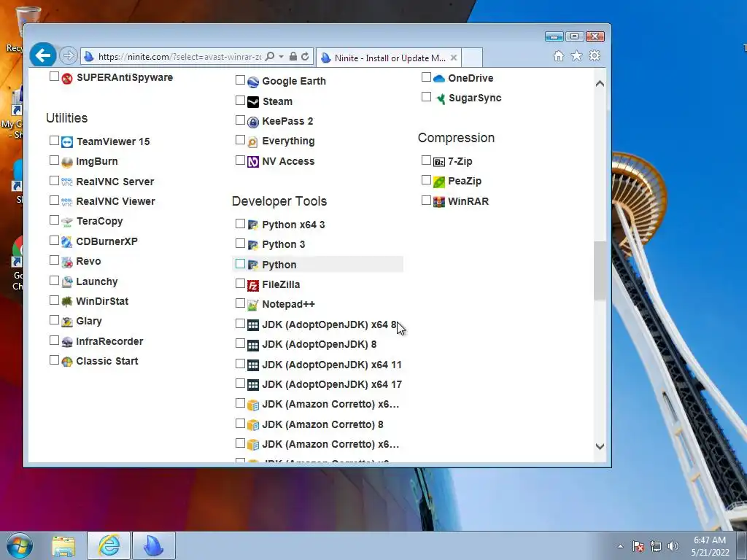The width and height of the screenshot is (747, 560).
Task: Click the RealVNC Server icon
Action: [67, 182]
